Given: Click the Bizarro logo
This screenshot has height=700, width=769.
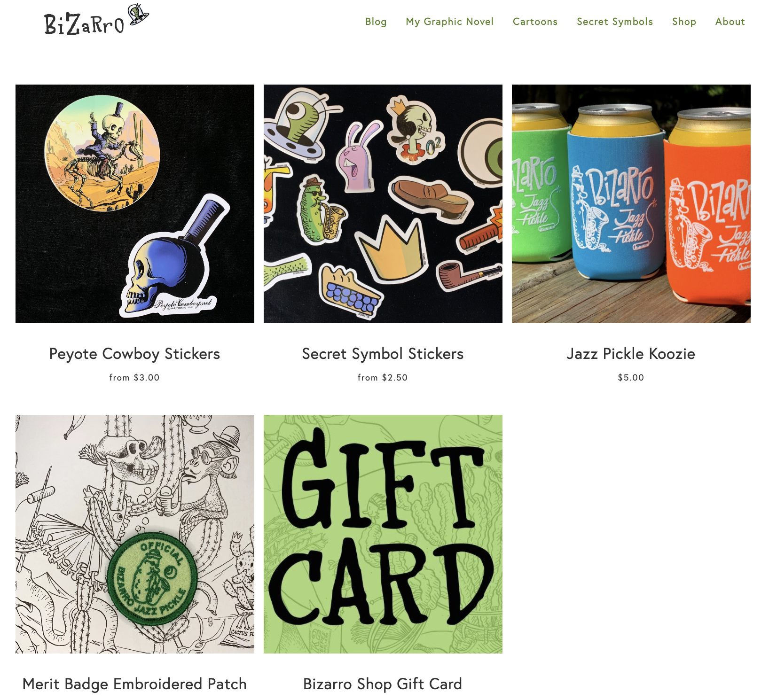Looking at the screenshot, I should pos(96,20).
